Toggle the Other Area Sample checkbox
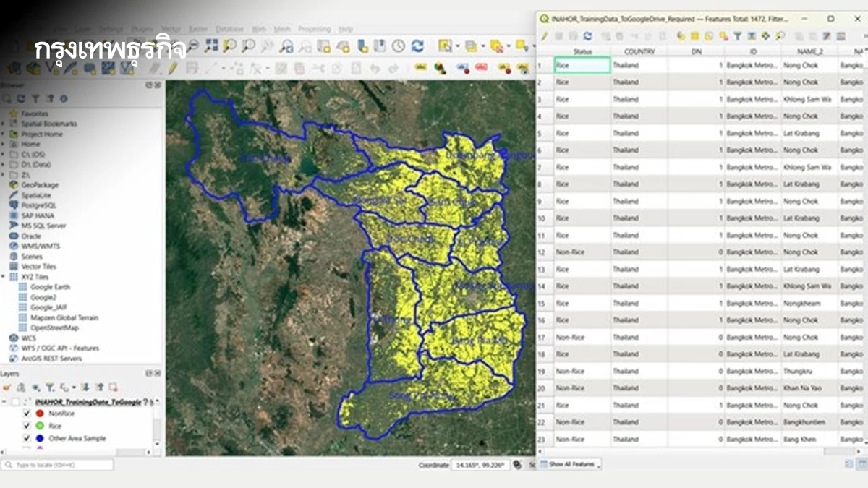Screen dimensions: 868x488 (27, 438)
